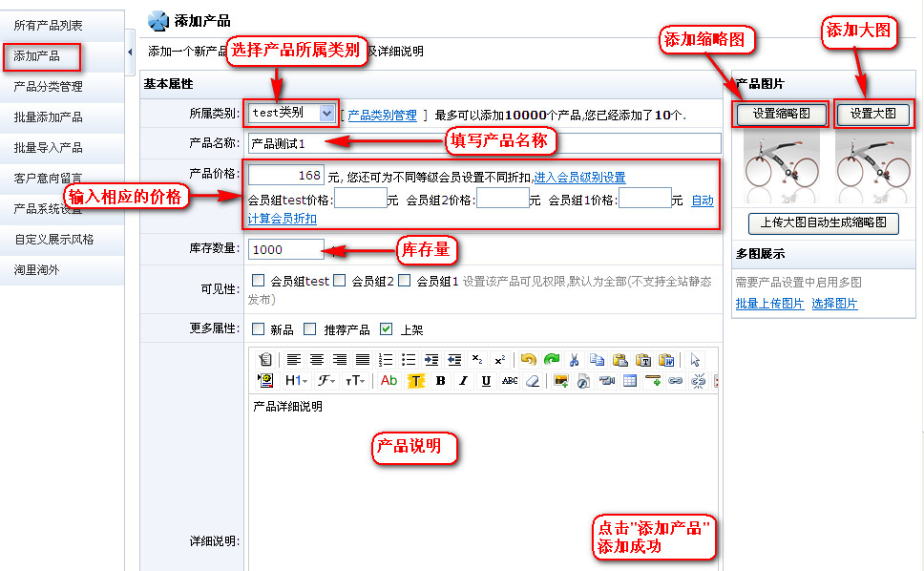Toggle italic formatting in the editor
The image size is (924, 571).
click(x=463, y=381)
